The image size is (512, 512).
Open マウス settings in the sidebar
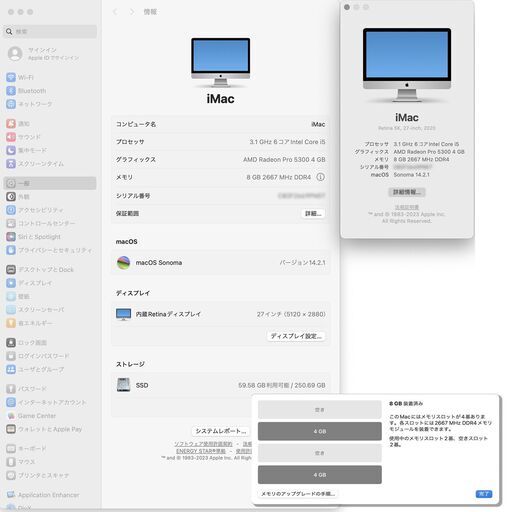pyautogui.click(x=50, y=462)
